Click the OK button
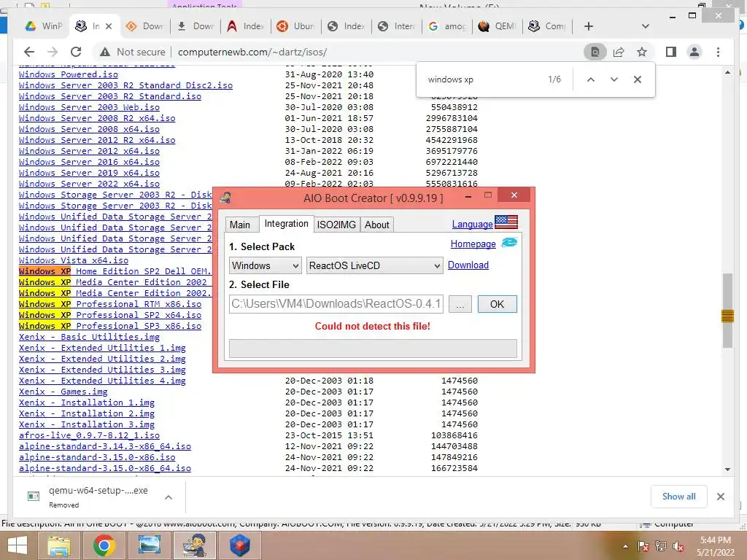This screenshot has width=747, height=560. click(x=497, y=304)
